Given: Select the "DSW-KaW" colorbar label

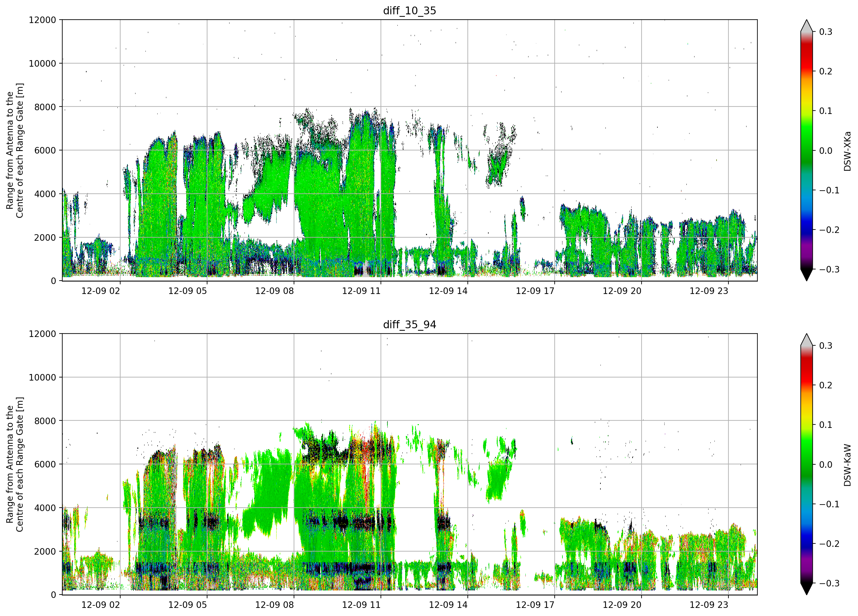Looking at the screenshot, I should (x=847, y=465).
